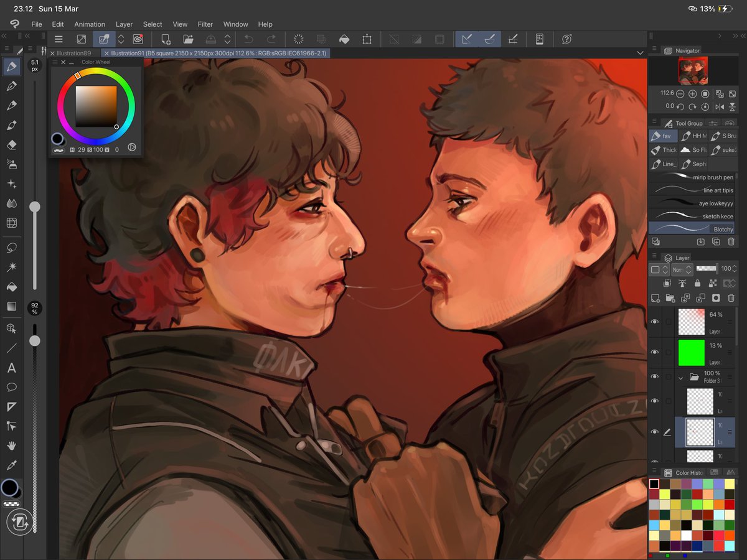Toggle snap to ruler icon in command bar
The height and width of the screenshot is (560, 747).
(x=467, y=39)
